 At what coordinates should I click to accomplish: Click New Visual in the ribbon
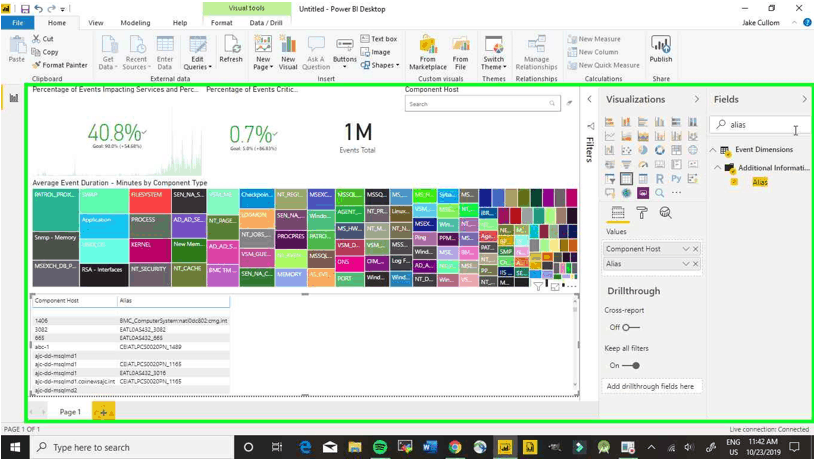coord(288,53)
